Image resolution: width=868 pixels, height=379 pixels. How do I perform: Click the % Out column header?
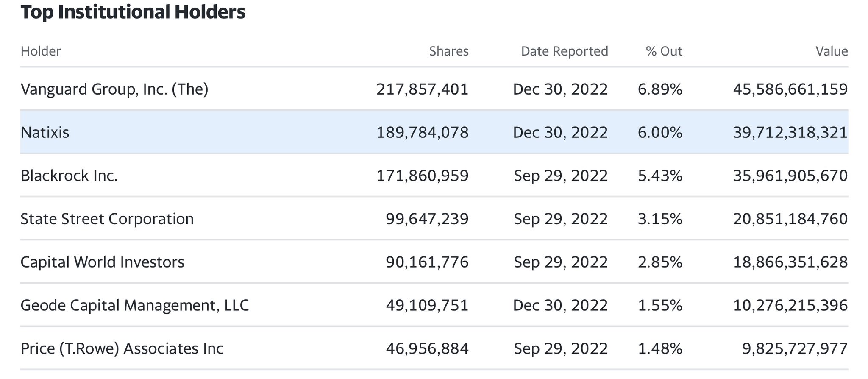pos(664,51)
